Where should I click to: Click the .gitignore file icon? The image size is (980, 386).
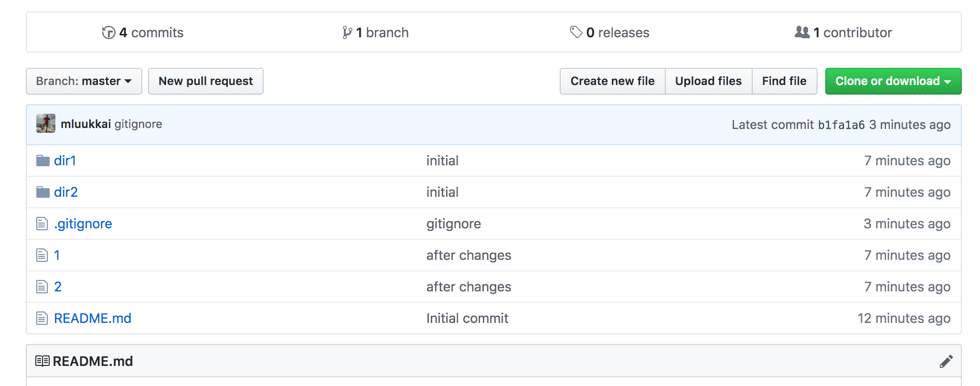coord(42,224)
